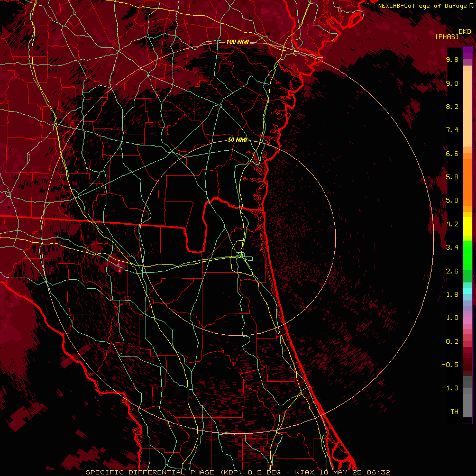Click the 0.2 scale value
476x476 pixels.
pos(452,342)
